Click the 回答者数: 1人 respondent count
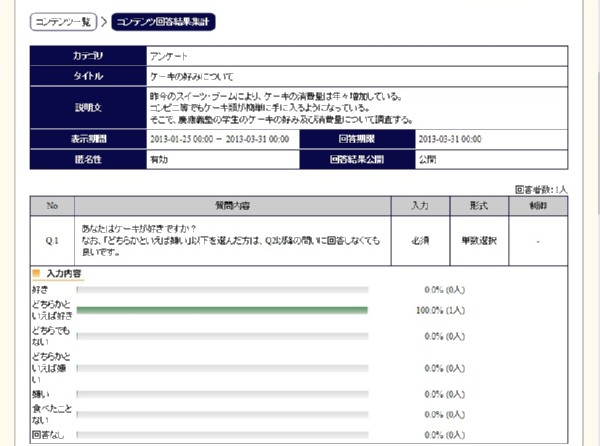 pyautogui.click(x=541, y=189)
